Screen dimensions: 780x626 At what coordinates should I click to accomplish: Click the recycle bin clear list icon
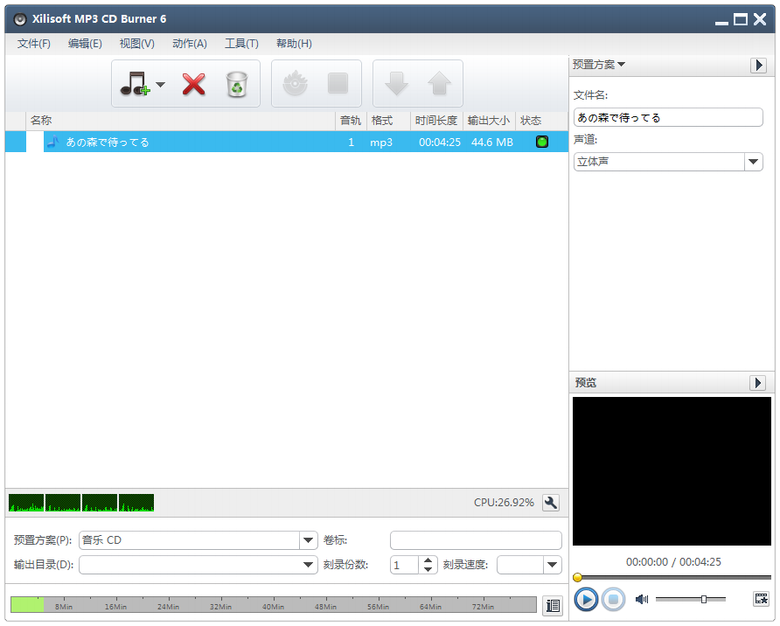click(x=236, y=84)
